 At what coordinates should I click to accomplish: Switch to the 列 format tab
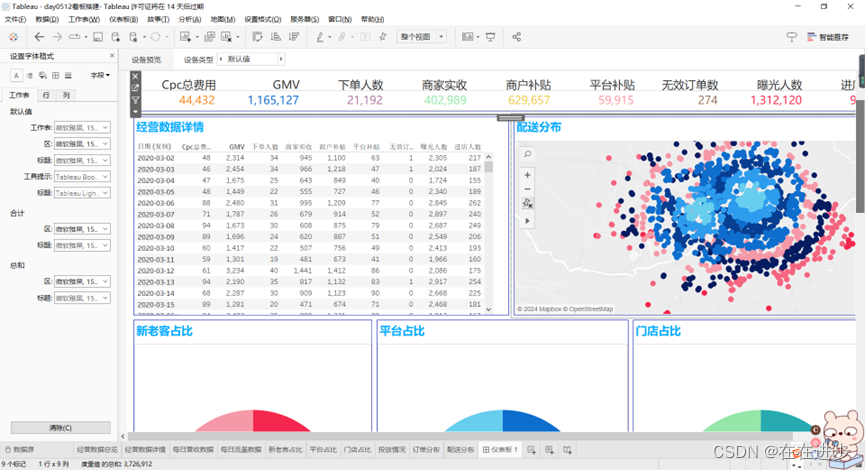point(66,95)
